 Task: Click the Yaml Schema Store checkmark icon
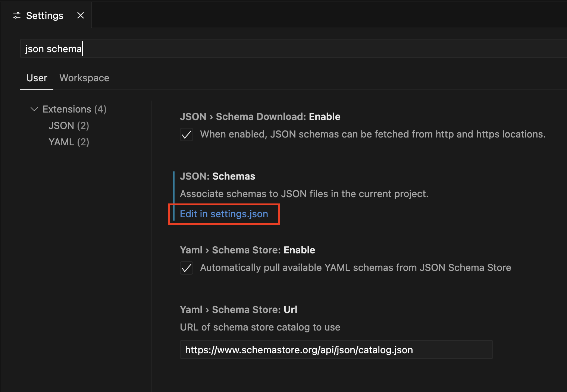pyautogui.click(x=187, y=268)
